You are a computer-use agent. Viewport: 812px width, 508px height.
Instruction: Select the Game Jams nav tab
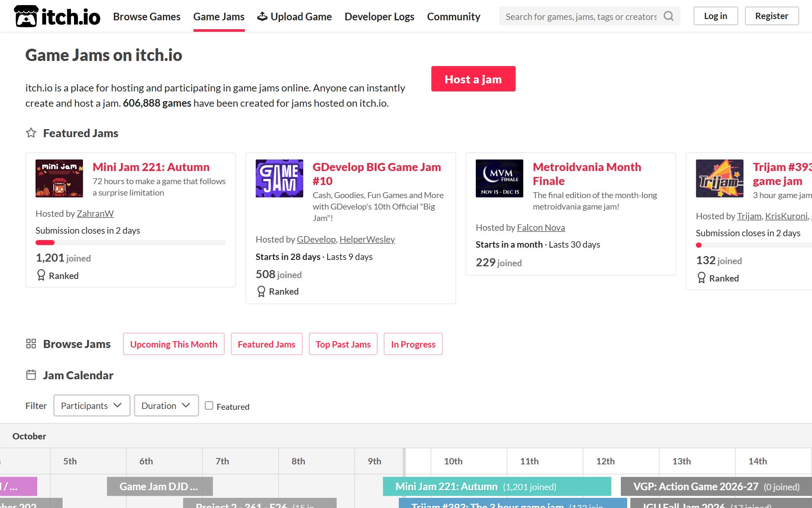pyautogui.click(x=219, y=17)
